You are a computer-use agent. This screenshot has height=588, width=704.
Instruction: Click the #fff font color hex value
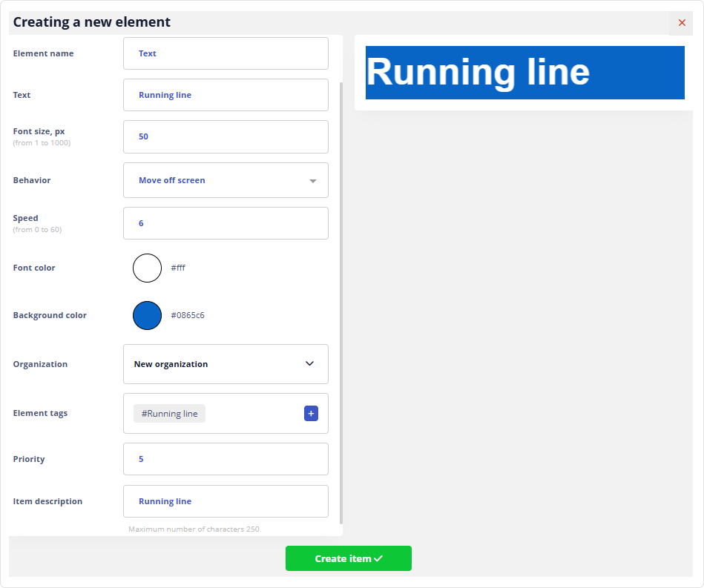(x=178, y=268)
